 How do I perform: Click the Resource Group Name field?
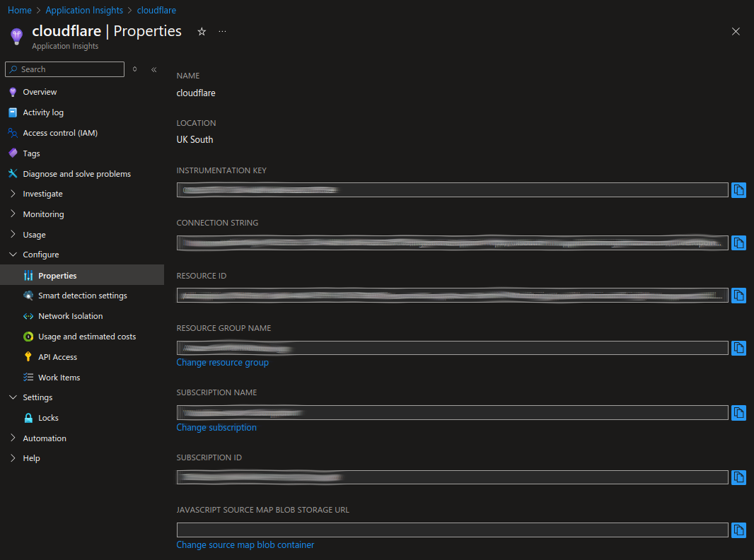pyautogui.click(x=452, y=348)
